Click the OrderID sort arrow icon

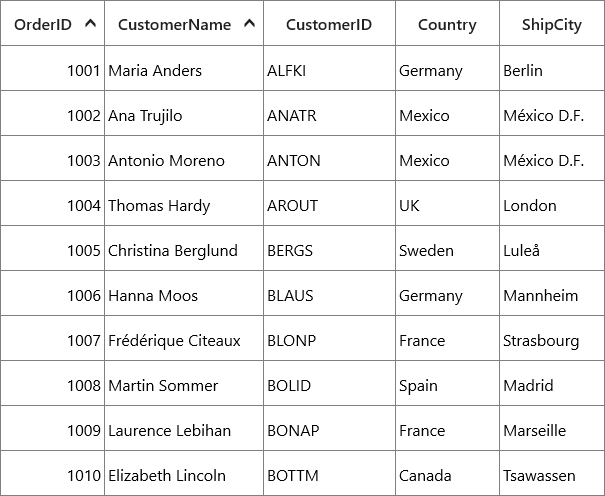point(90,24)
